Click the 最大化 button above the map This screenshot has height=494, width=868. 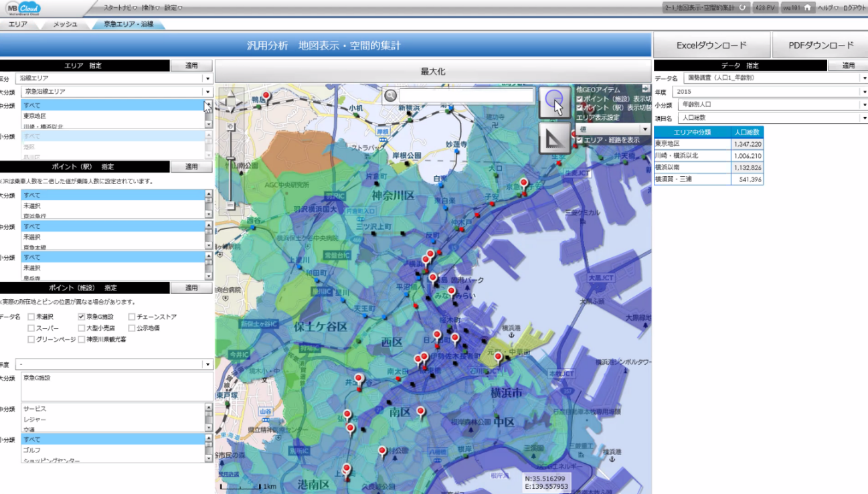coord(433,72)
